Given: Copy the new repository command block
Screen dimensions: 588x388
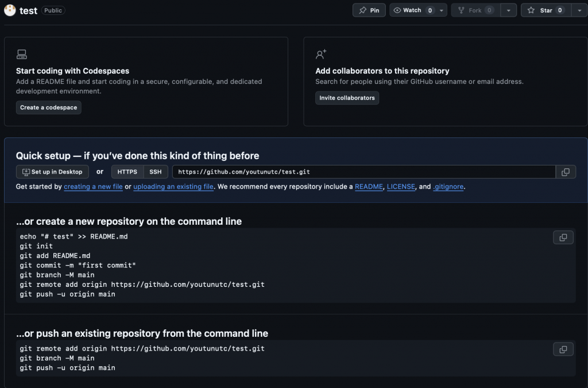Looking at the screenshot, I should (x=563, y=237).
